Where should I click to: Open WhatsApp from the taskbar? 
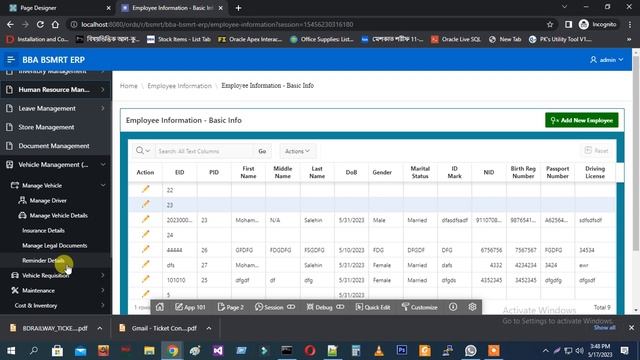click(471, 351)
